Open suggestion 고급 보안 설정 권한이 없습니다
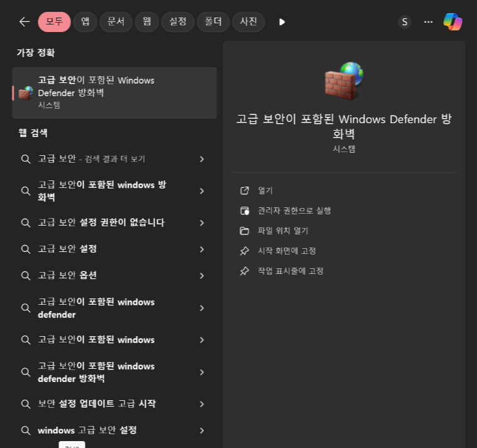 [114, 222]
